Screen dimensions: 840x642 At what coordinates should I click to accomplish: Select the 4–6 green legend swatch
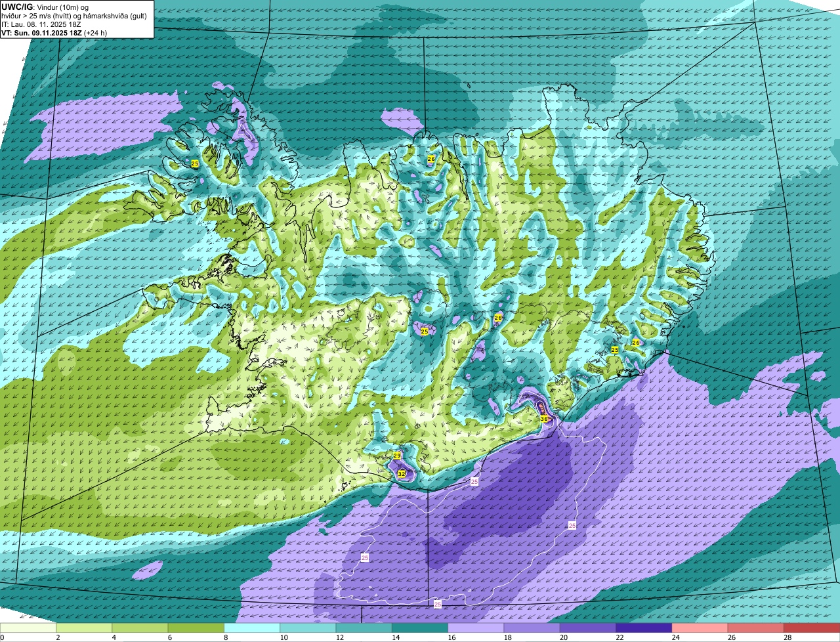(140, 628)
